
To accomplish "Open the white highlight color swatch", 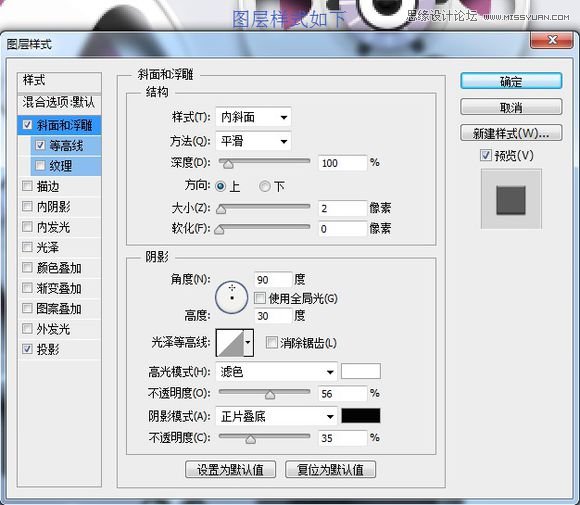I will (361, 371).
